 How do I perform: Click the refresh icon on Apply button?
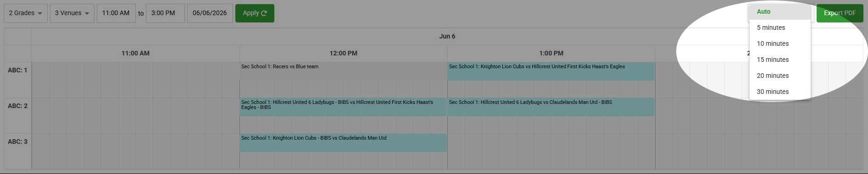pyautogui.click(x=264, y=13)
